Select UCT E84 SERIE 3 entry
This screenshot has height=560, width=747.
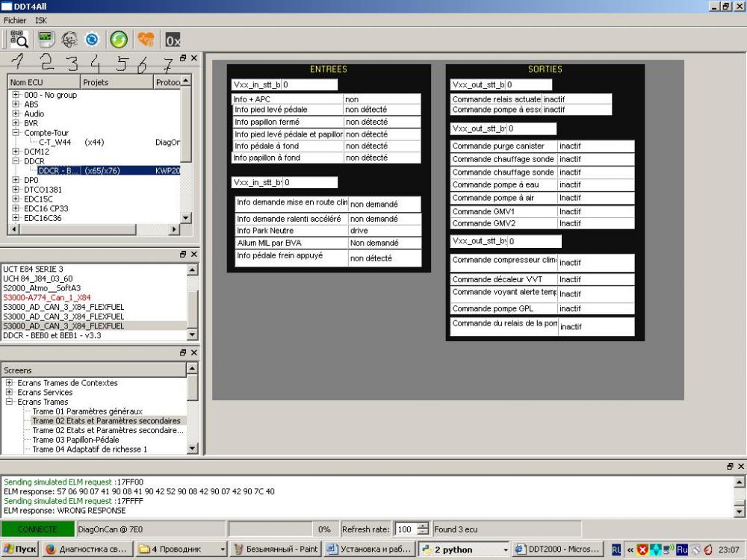point(33,269)
